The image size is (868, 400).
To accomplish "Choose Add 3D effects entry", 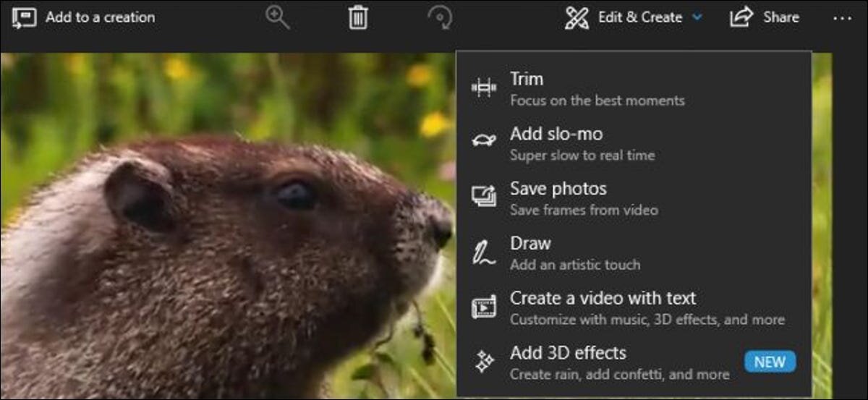I will (x=634, y=362).
